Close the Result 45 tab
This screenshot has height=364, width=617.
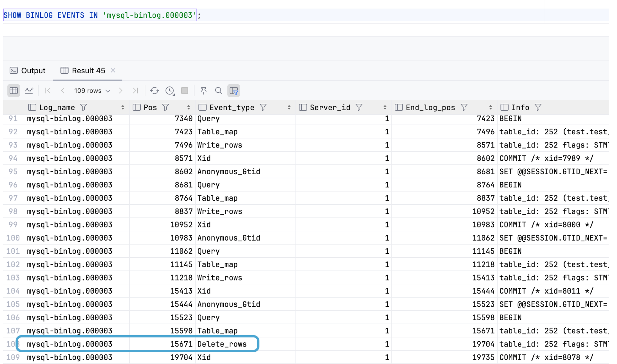click(113, 71)
